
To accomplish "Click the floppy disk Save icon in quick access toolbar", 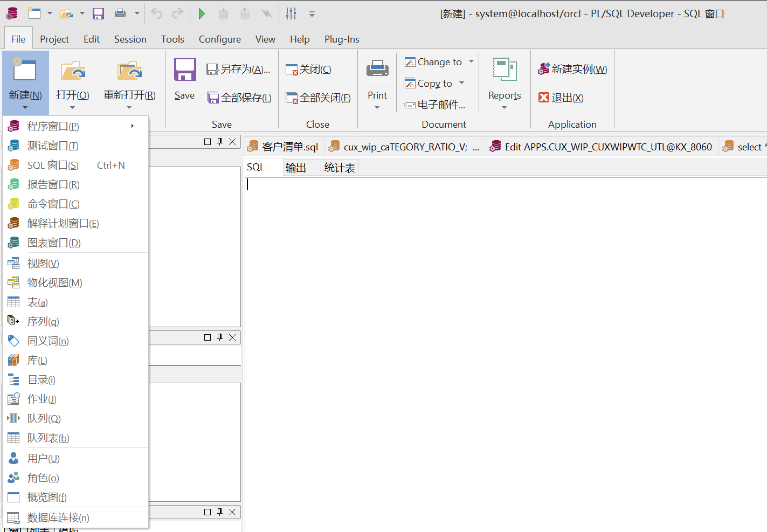I will pyautogui.click(x=98, y=13).
